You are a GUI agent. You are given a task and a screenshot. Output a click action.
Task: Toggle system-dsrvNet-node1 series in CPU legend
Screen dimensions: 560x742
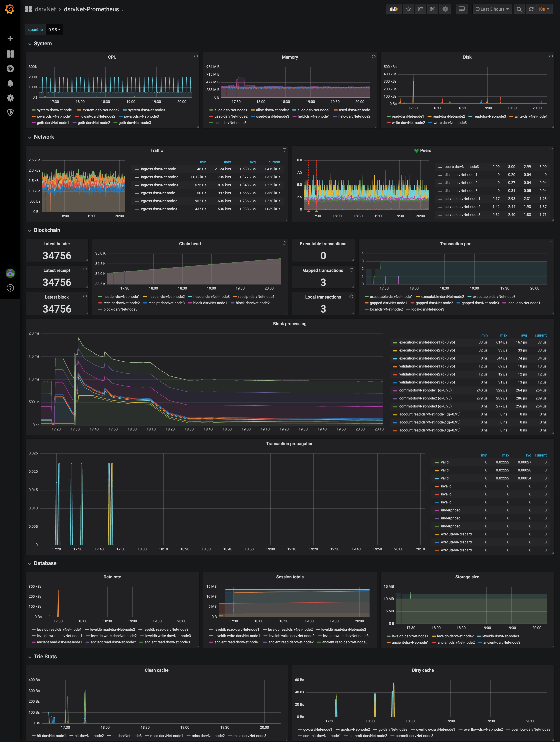click(55, 110)
